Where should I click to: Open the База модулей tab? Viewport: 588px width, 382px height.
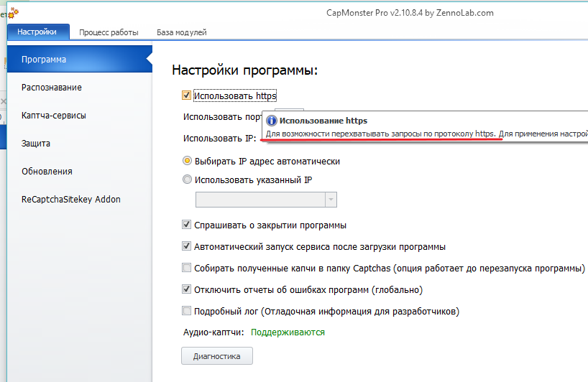click(x=181, y=32)
